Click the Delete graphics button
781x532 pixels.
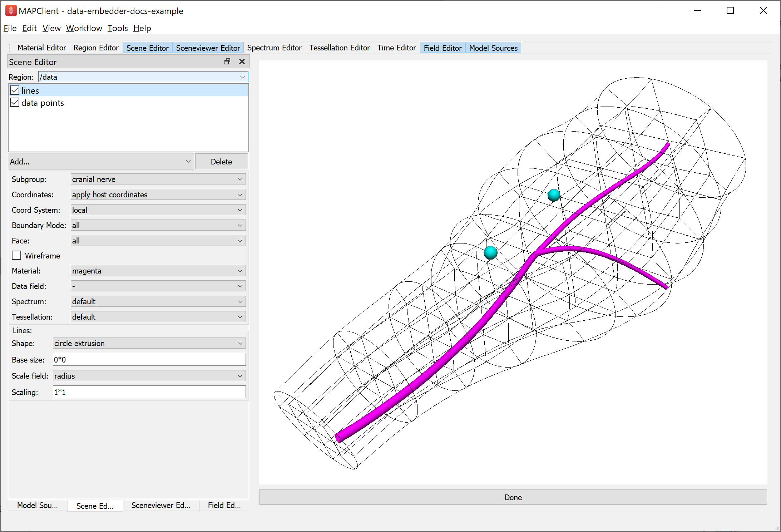pos(222,162)
